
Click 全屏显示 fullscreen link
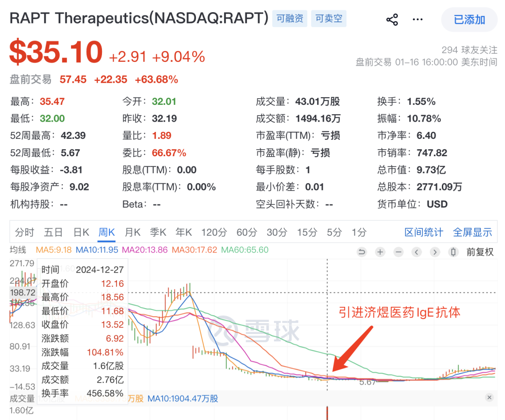tap(472, 232)
